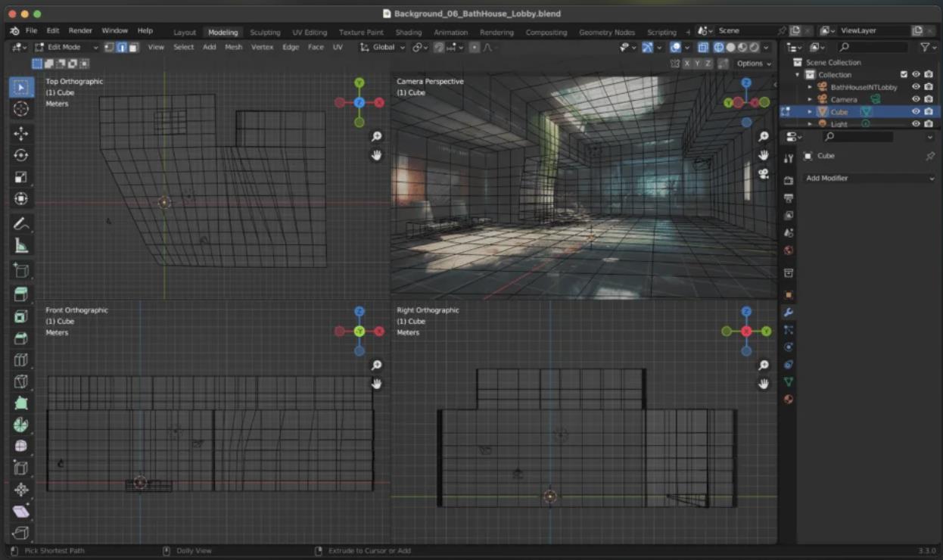This screenshot has width=943, height=560.
Task: Open the Modifier properties tab
Action: tap(789, 312)
